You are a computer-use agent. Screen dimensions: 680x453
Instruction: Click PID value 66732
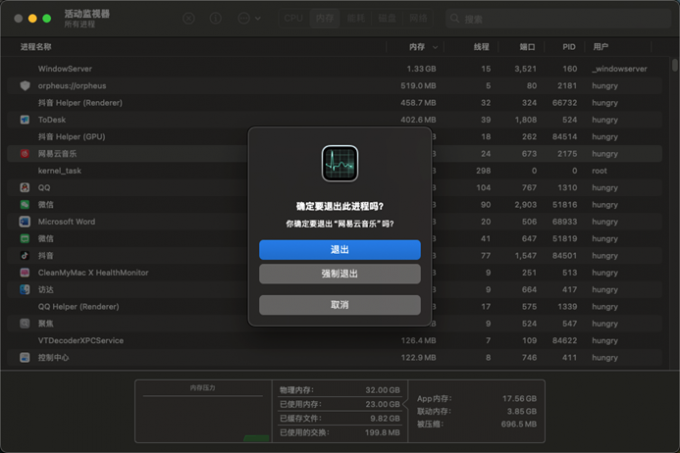(564, 103)
